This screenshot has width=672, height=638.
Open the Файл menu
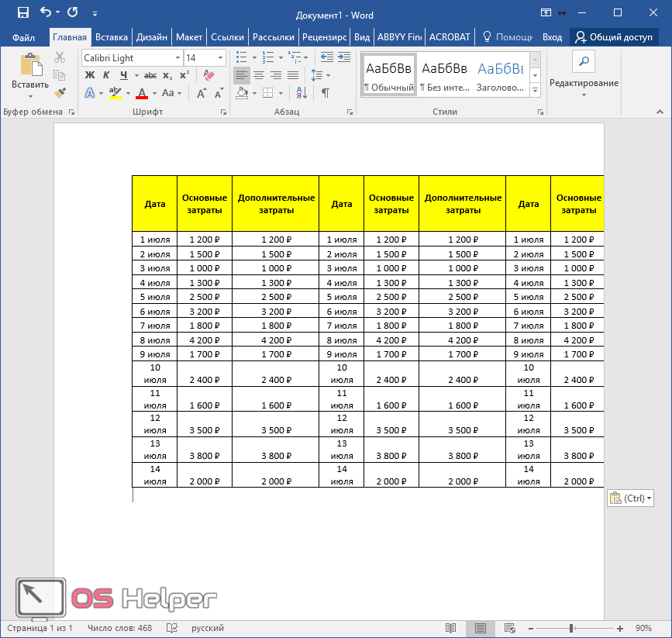(x=23, y=36)
